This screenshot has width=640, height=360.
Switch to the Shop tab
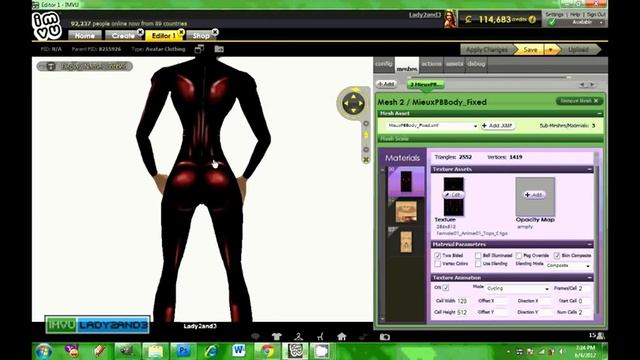[x=201, y=36]
